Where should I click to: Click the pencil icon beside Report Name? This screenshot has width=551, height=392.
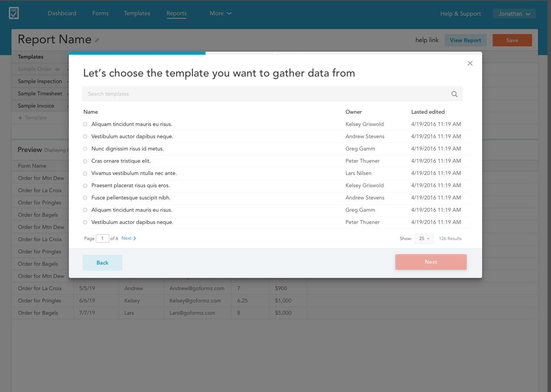pyautogui.click(x=97, y=40)
